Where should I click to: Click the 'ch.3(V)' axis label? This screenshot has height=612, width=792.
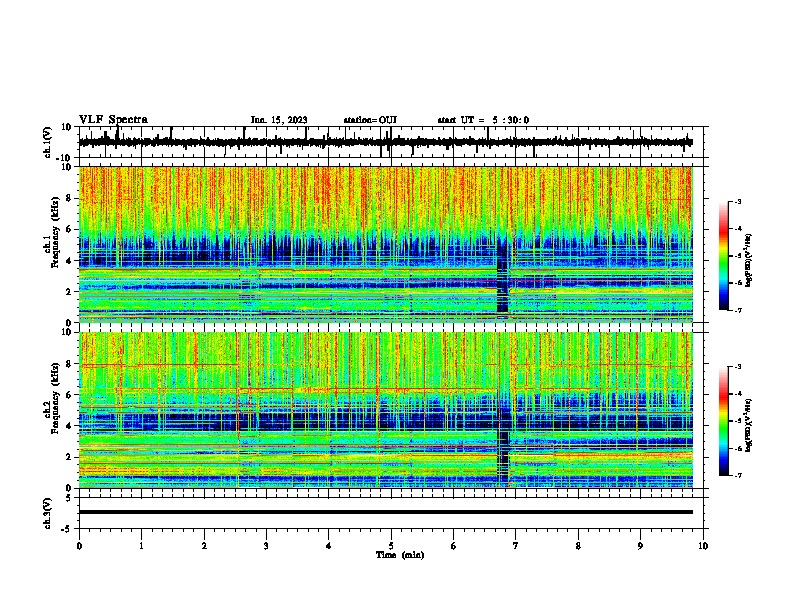pyautogui.click(x=48, y=513)
